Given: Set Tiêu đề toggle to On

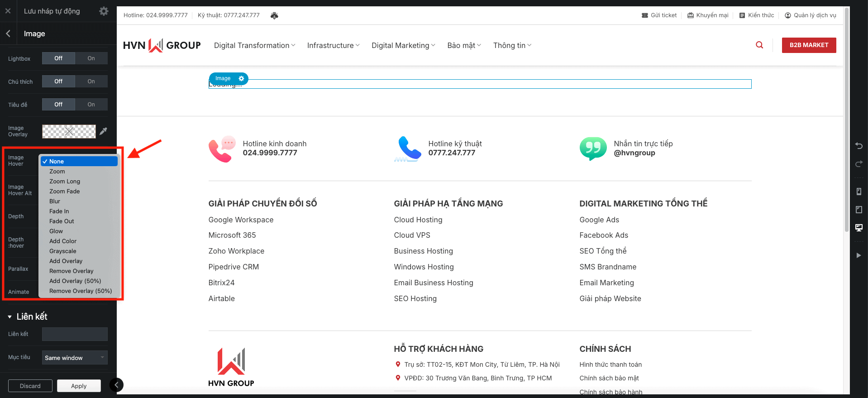Looking at the screenshot, I should (91, 105).
